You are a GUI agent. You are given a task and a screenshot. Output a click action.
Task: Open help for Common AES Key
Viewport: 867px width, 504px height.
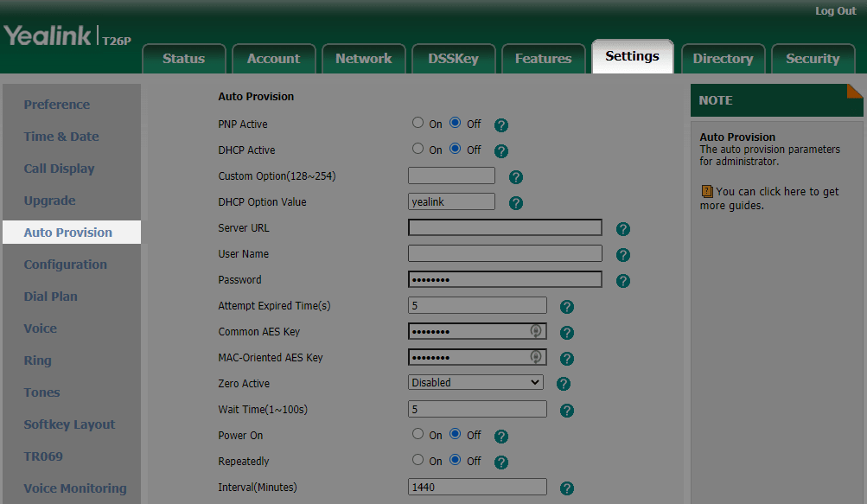pos(567,333)
